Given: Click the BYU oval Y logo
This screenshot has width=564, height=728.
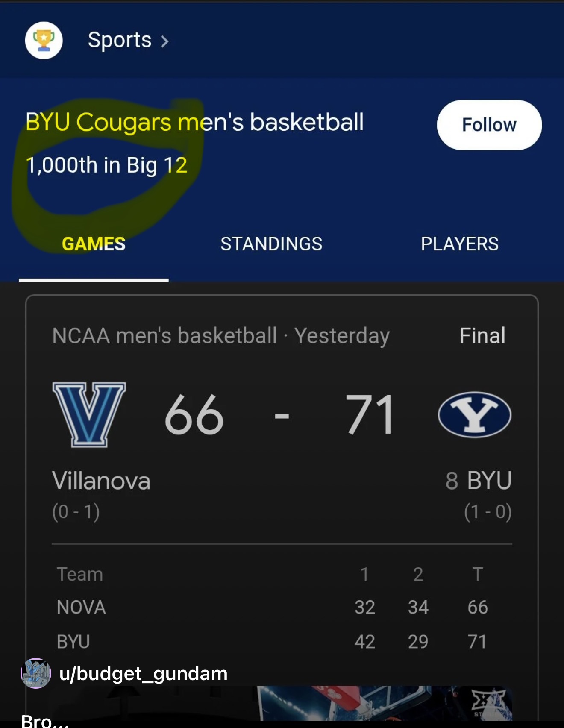Looking at the screenshot, I should tap(474, 414).
